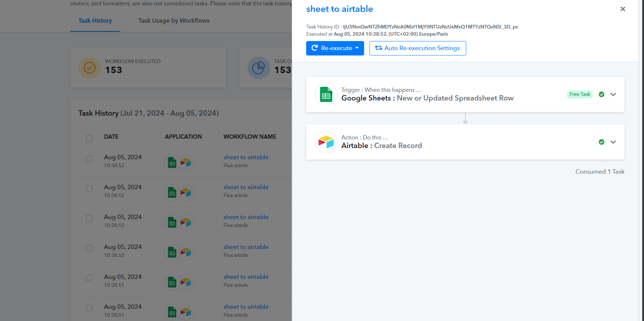Open the 'sheet to airtable' link in the fourth row
Screen dimensions: 644x321
tap(246, 247)
